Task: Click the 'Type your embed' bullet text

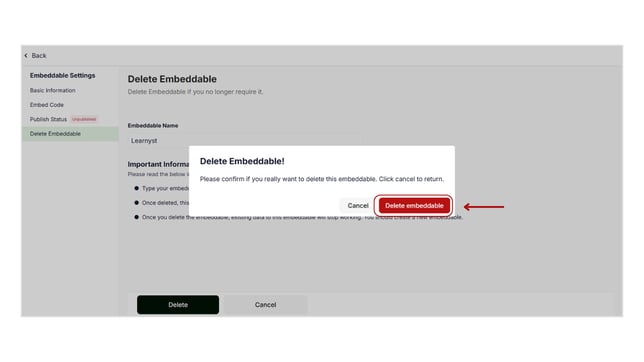Action: 166,188
